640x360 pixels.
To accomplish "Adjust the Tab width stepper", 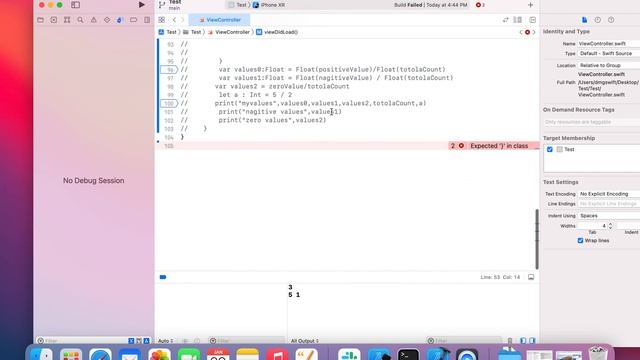I will pyautogui.click(x=610, y=226).
